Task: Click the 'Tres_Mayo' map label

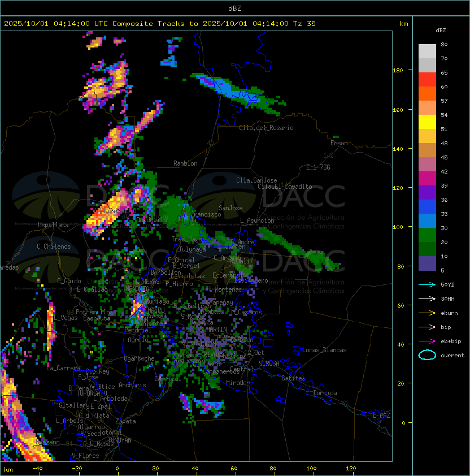Action: (186, 239)
